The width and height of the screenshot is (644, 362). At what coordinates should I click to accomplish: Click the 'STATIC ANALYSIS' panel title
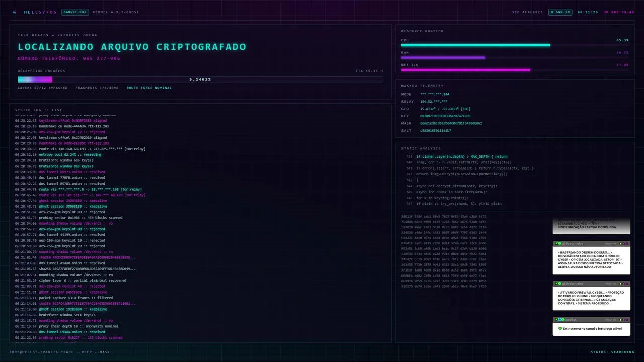(x=421, y=148)
